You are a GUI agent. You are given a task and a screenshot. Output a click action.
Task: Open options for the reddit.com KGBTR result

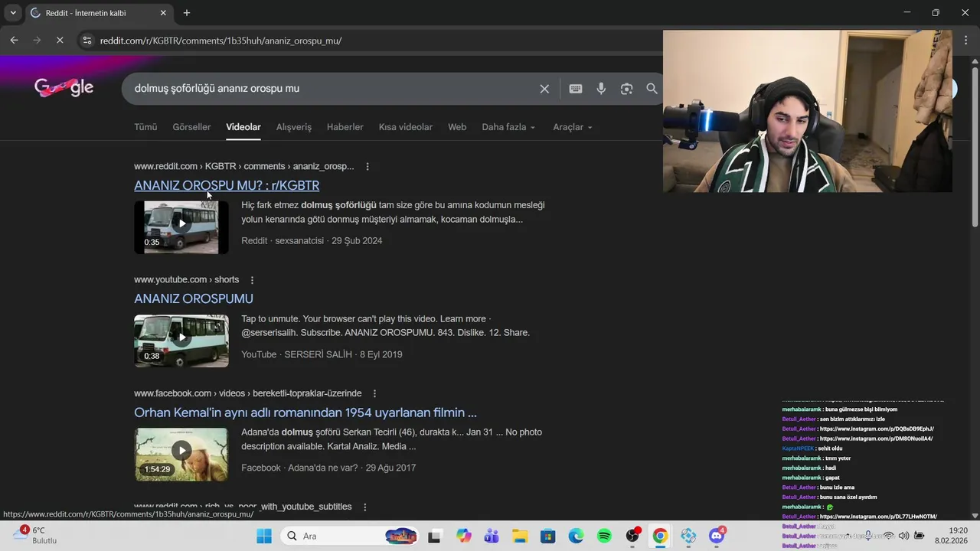tap(367, 166)
